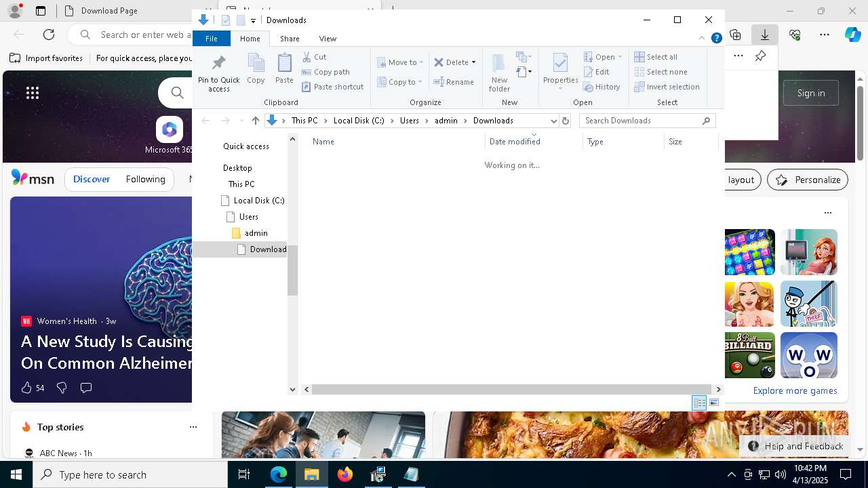This screenshot has height=488, width=868.
Task: Click the Search Downloads box
Action: 647,121
